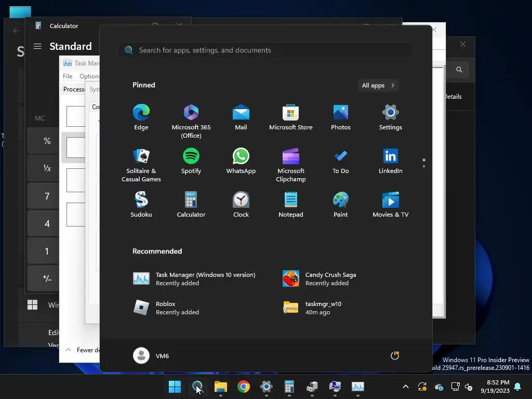Open File Explorer from taskbar
The height and width of the screenshot is (399, 532).
(x=220, y=387)
